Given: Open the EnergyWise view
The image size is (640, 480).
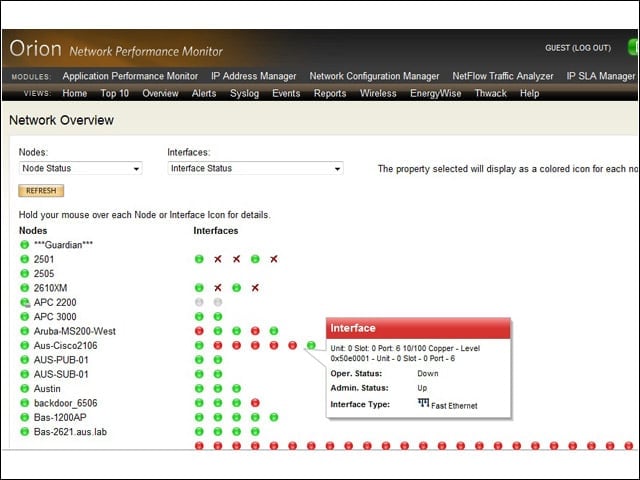Looking at the screenshot, I should [x=436, y=93].
